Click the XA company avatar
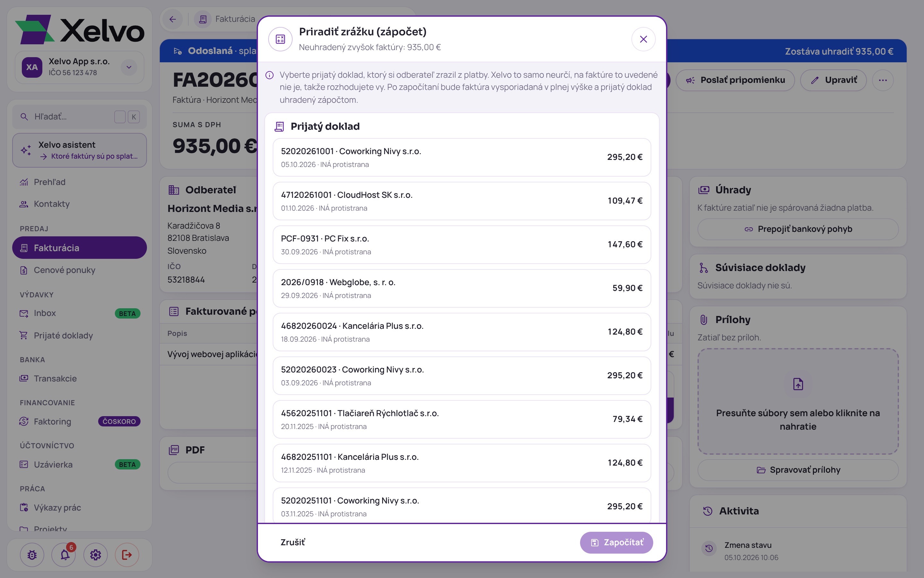Image resolution: width=924 pixels, height=578 pixels. [32, 67]
